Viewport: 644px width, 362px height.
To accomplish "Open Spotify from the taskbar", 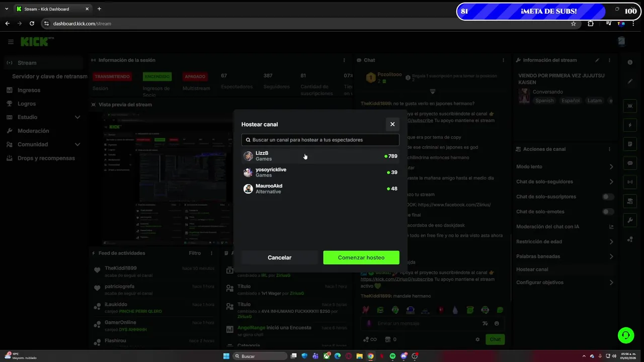I will 392,356.
